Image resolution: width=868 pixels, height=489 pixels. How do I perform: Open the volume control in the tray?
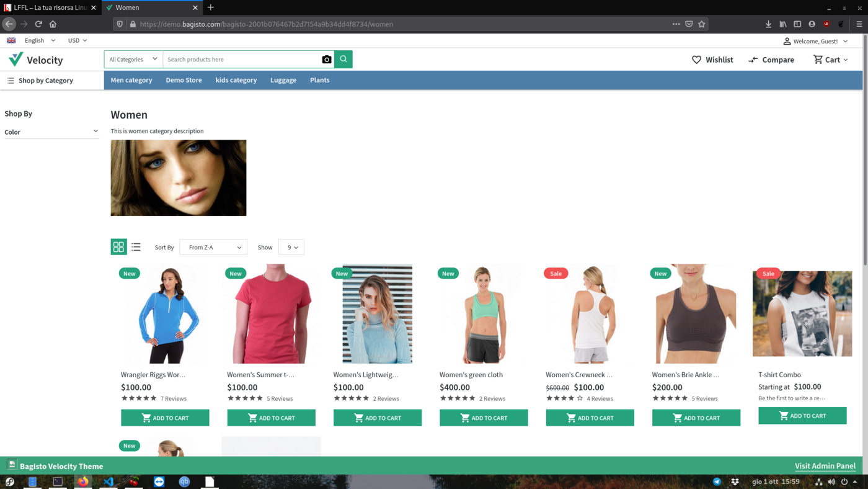click(831, 482)
